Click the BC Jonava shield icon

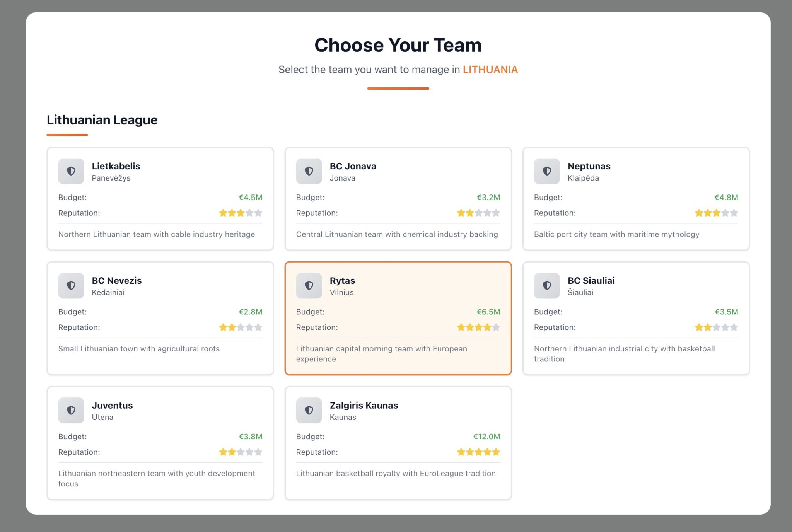tap(309, 171)
